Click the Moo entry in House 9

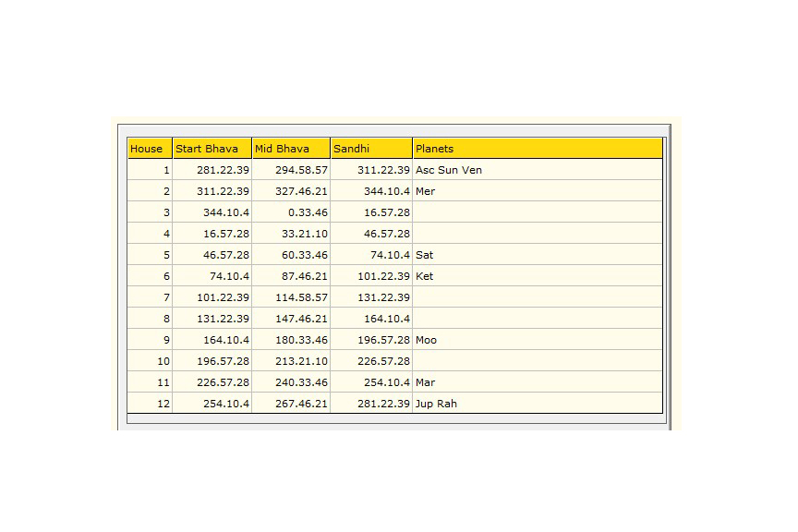(x=424, y=339)
